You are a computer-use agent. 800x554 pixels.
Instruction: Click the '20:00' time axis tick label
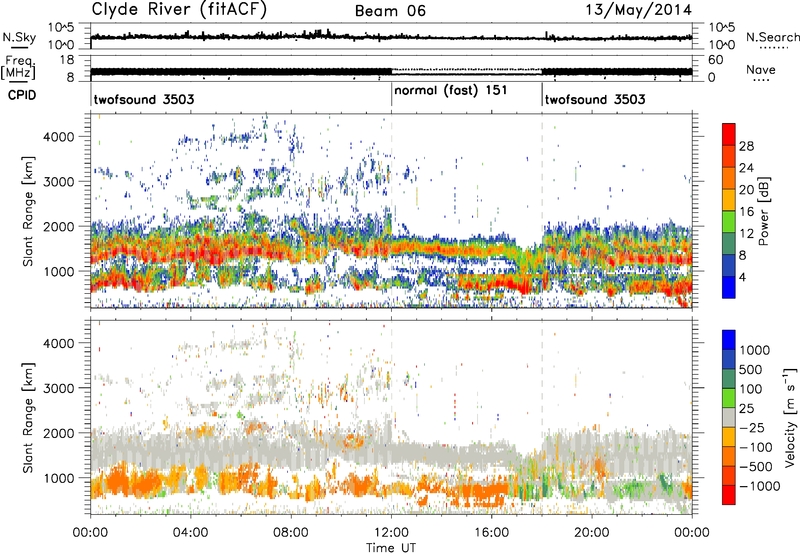coord(592,533)
